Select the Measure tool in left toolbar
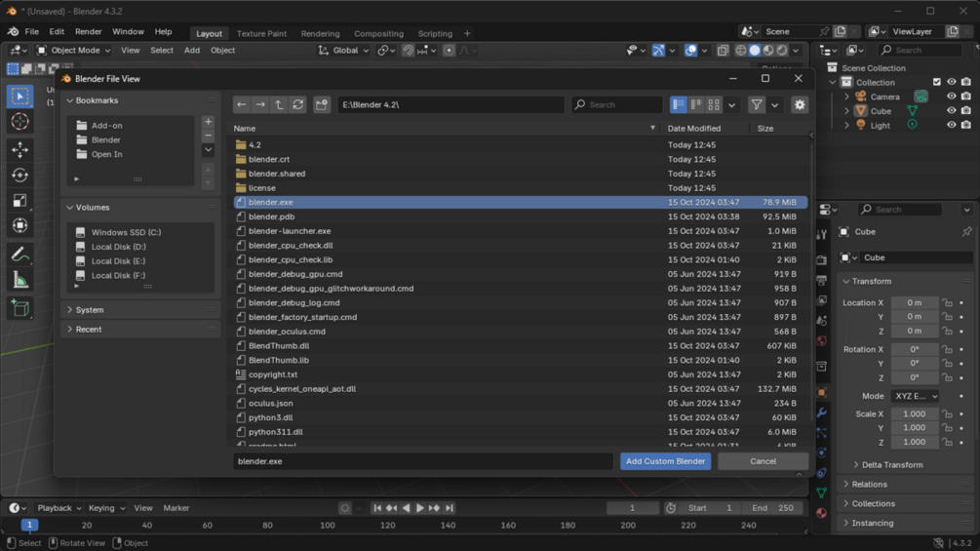 point(20,280)
